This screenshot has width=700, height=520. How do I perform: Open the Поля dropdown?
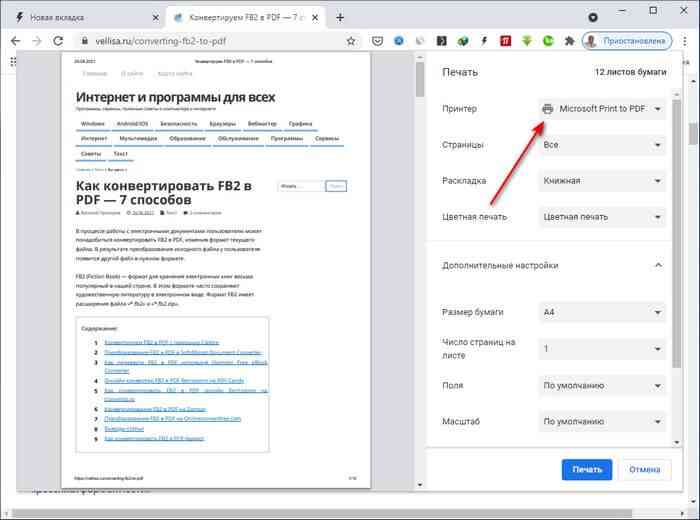pos(602,385)
